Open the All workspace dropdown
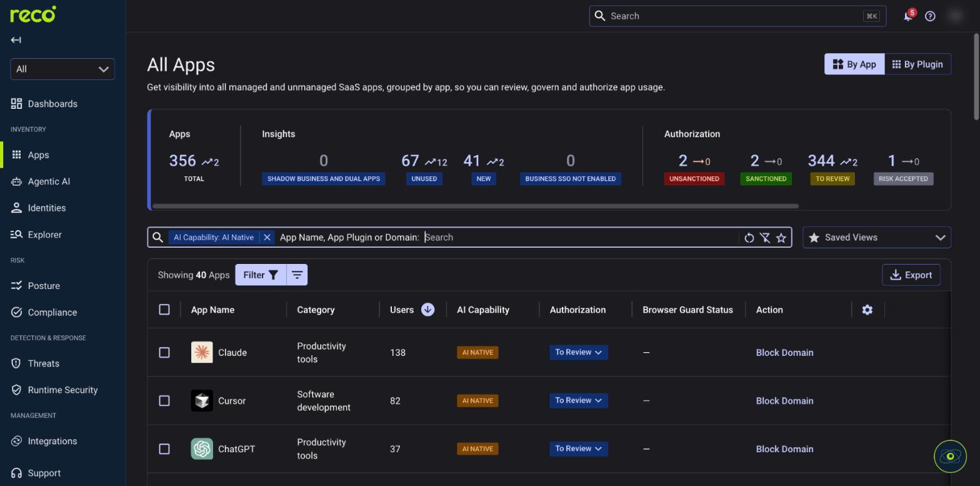 [62, 69]
